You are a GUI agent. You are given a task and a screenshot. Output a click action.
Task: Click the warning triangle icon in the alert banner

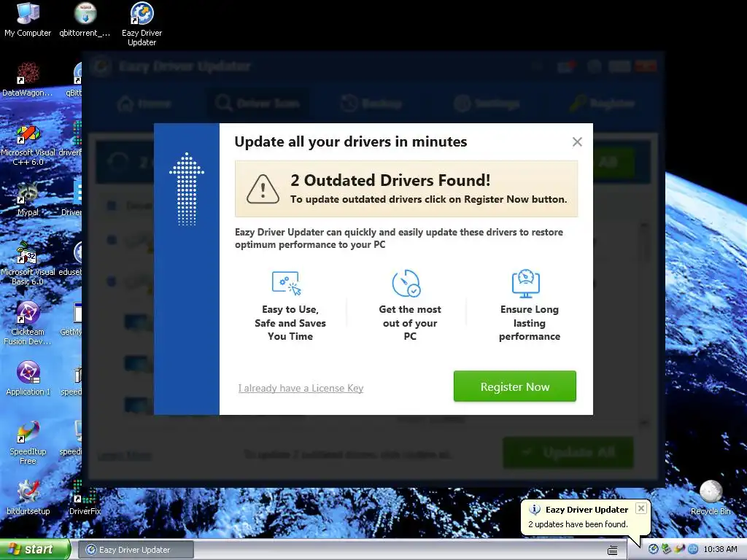(263, 189)
